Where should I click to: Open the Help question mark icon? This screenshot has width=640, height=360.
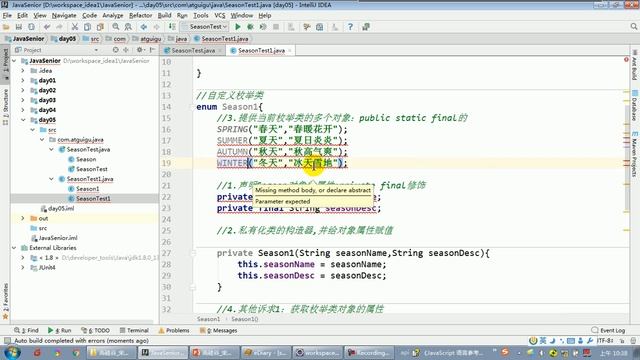click(x=350, y=27)
